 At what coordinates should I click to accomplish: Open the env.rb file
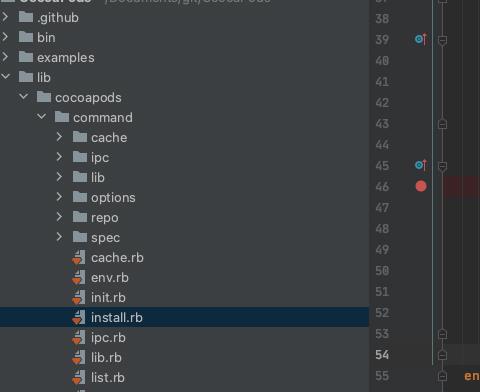110,277
